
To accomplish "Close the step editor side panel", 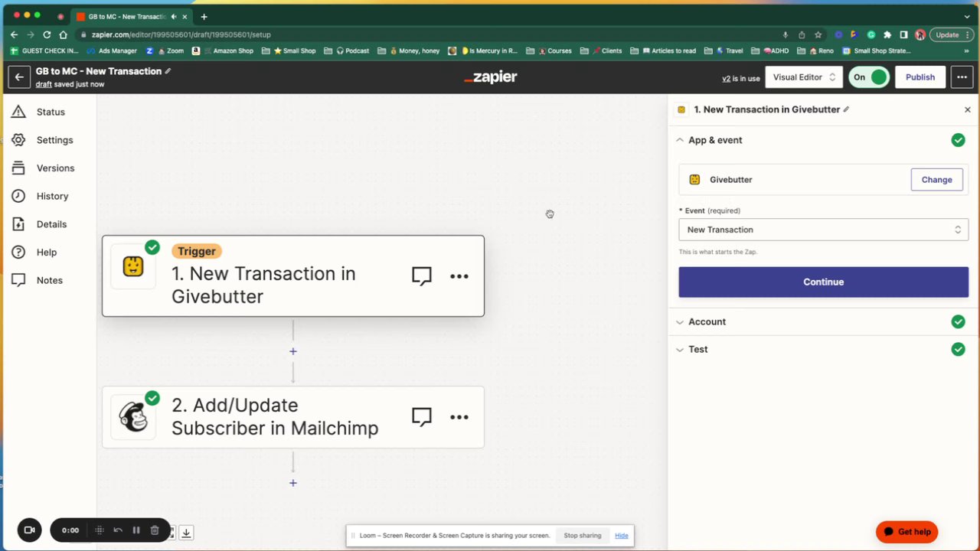I will tap(967, 109).
